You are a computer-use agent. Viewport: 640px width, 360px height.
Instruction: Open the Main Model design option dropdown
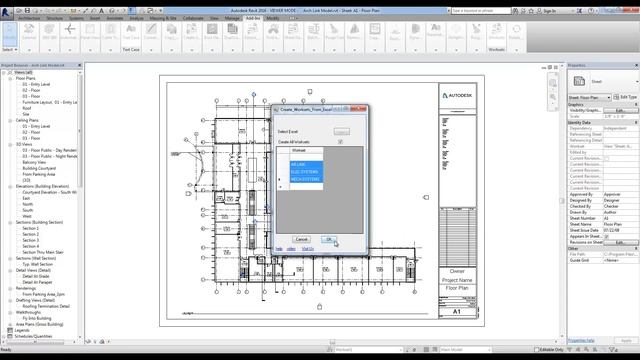click(x=465, y=350)
